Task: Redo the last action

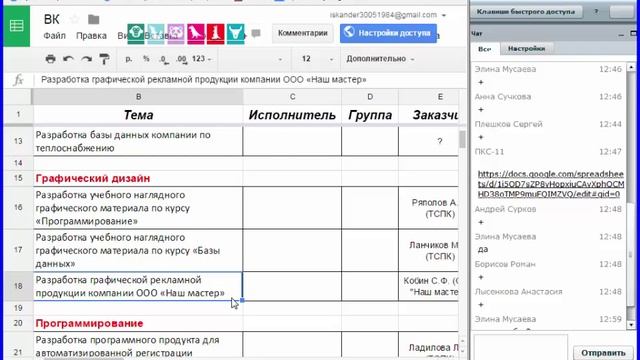Action: click(x=86, y=59)
